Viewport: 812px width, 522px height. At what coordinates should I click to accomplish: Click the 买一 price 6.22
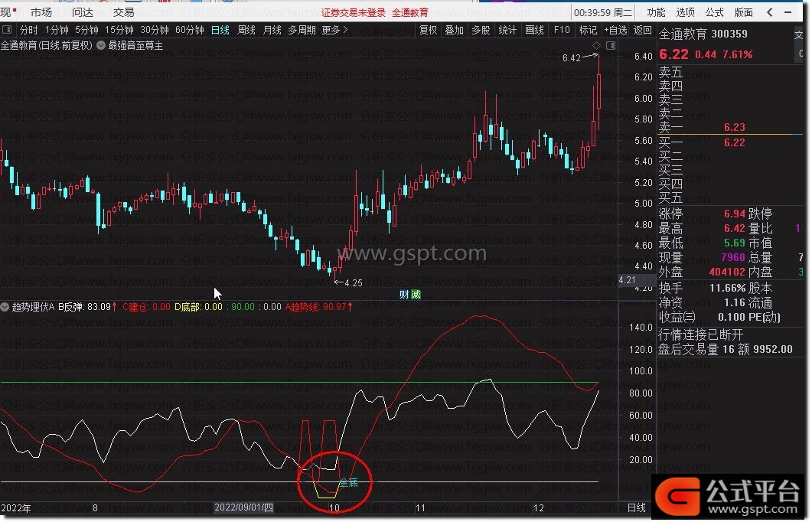pyautogui.click(x=735, y=142)
